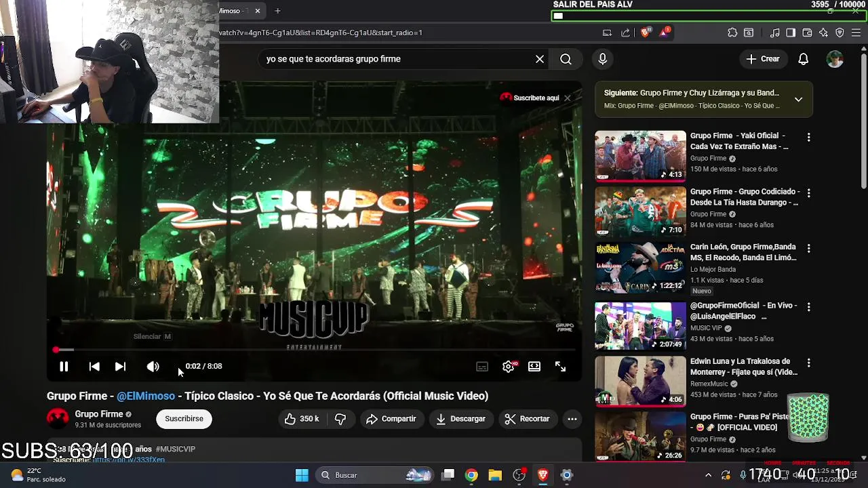This screenshot has height=488, width=868.
Task: Open Brave Rewards triangle icon
Action: (665, 32)
